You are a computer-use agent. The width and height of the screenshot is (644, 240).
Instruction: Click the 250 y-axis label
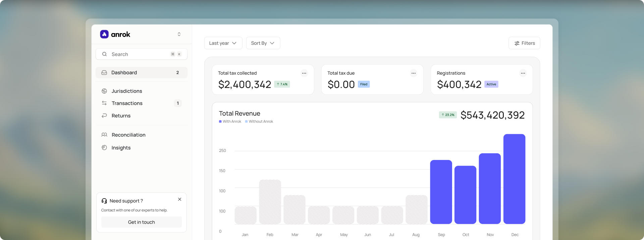tap(222, 151)
